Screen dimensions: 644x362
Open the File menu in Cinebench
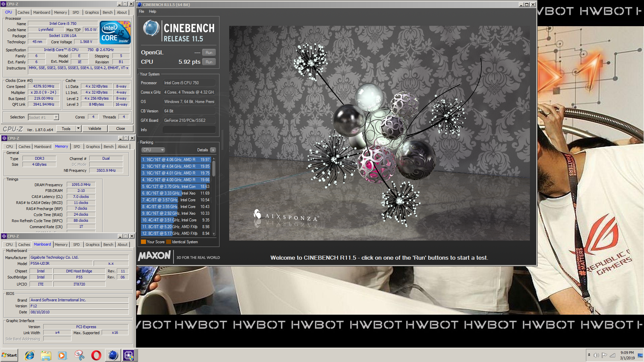pos(142,11)
